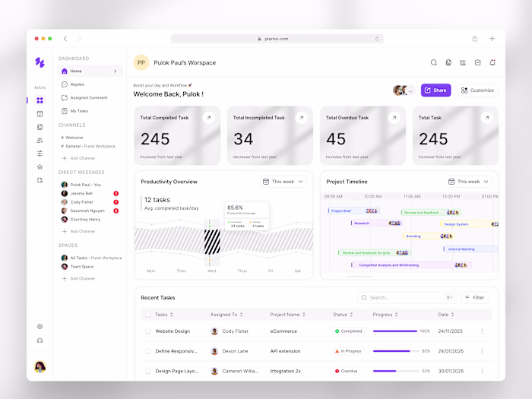The height and width of the screenshot is (399, 532).
Task: Open the calendar icon in left rail
Action: pos(40,114)
